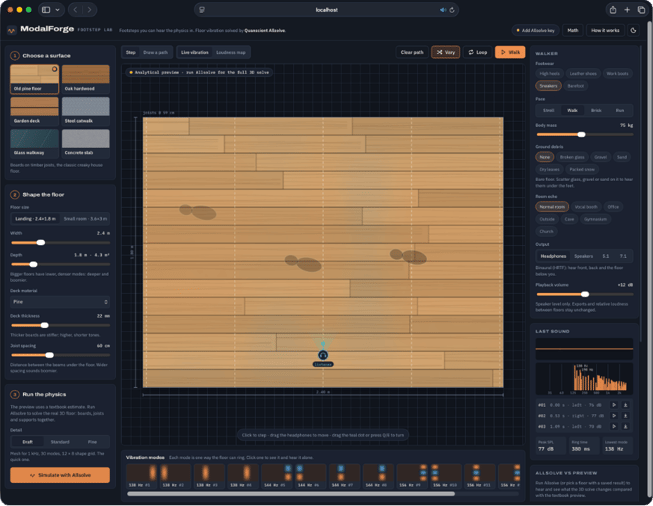Show the Live vibration view
This screenshot has width=653, height=506.
194,52
